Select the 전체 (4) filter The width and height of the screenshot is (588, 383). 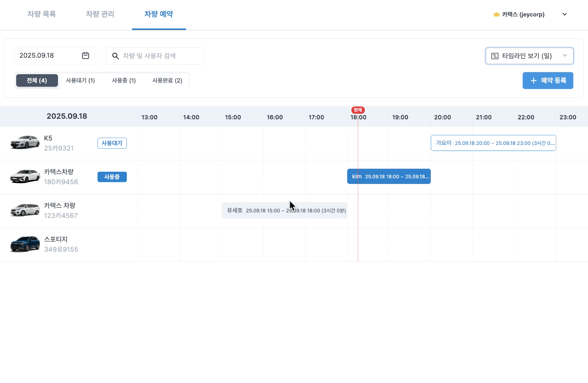click(x=37, y=81)
